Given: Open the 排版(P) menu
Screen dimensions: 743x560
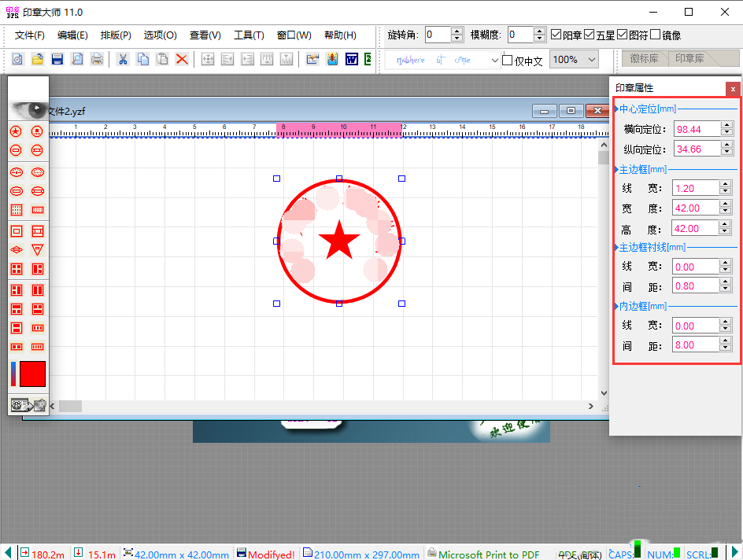Looking at the screenshot, I should click(x=116, y=35).
